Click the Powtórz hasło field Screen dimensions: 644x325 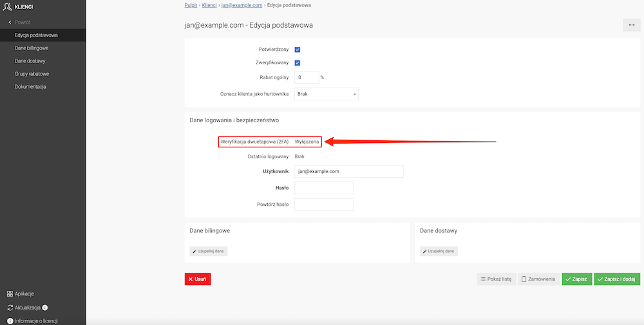point(324,205)
